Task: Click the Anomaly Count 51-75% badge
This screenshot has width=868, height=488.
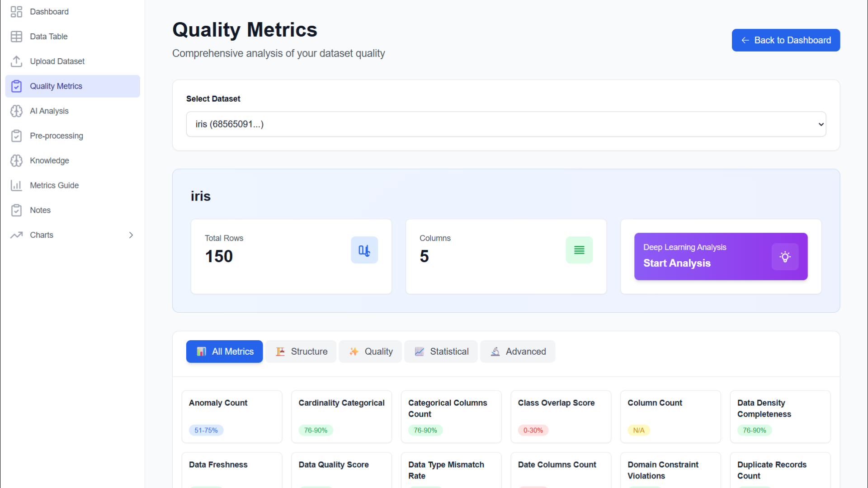Action: tap(206, 430)
